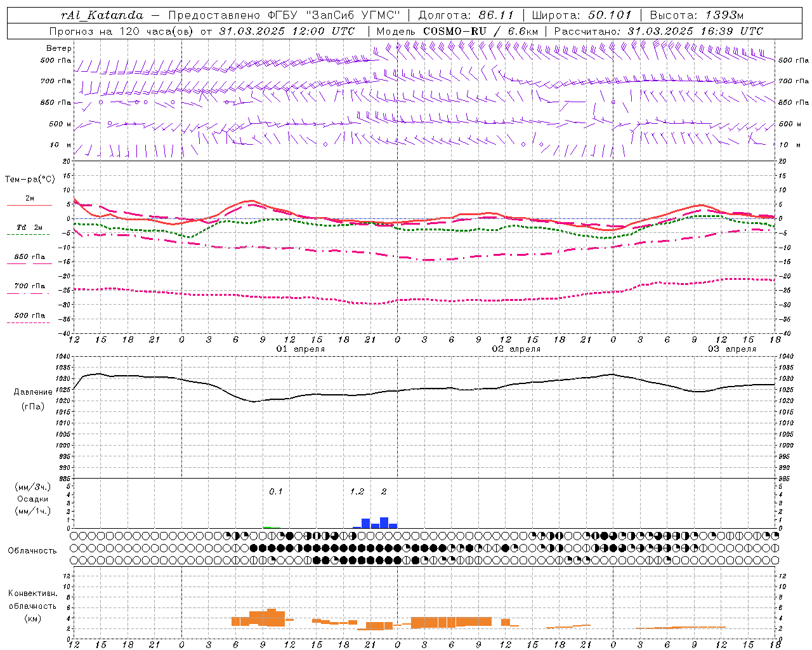Screen dimensions: 812x650
Task: Click the (мм/3ч.) precipitation unit label
Action: [x=33, y=487]
